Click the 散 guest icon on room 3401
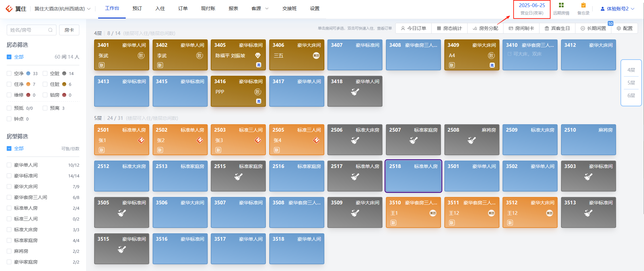Viewport: 644px width, 271px height. click(x=141, y=56)
